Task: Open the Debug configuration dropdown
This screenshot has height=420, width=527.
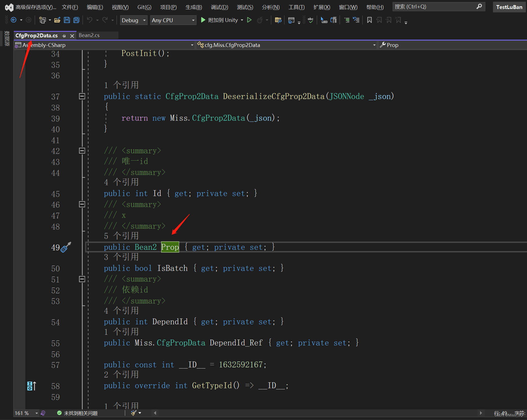Action: tap(134, 20)
